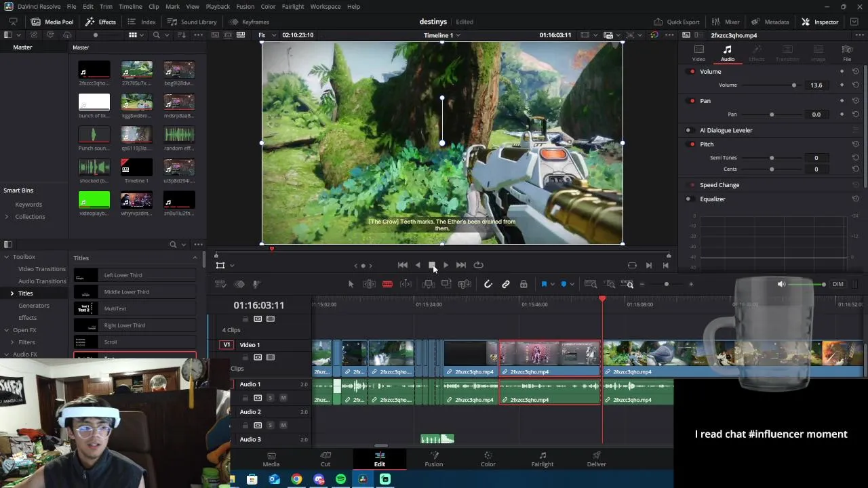Mute Audio 1 track with M
Viewport: 868px width, 488px height.
pyautogui.click(x=283, y=398)
